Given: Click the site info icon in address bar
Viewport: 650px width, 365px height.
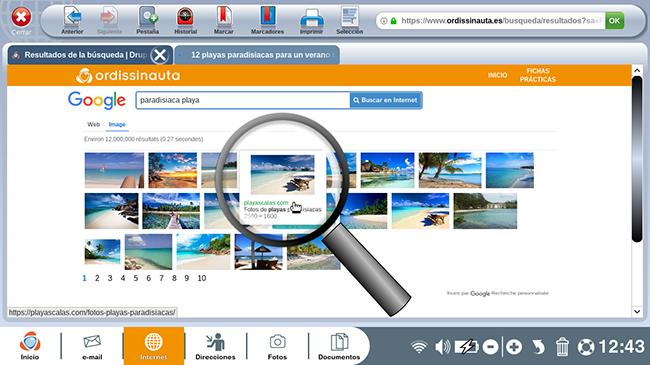Looking at the screenshot, I should click(384, 21).
